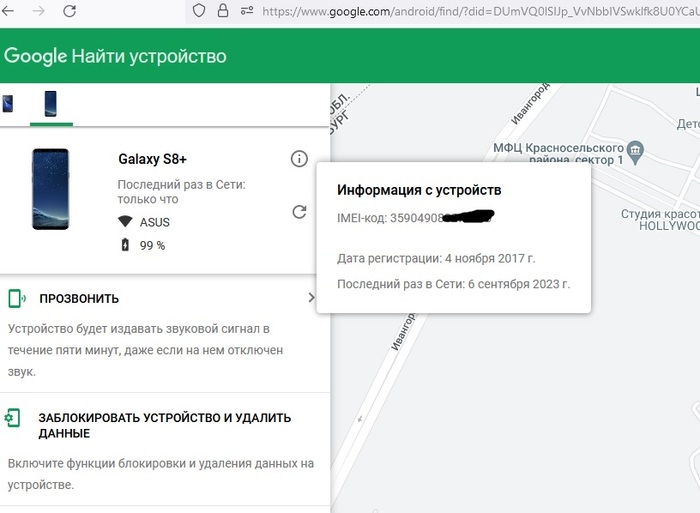
Task: Click the Ивангород street label on lower road
Action: click(x=403, y=332)
